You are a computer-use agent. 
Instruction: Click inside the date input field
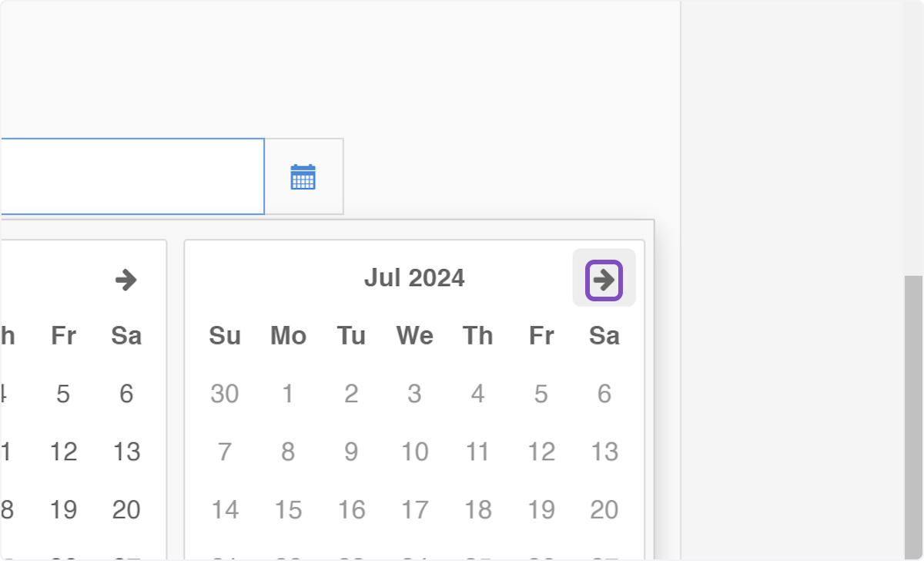coord(131,176)
